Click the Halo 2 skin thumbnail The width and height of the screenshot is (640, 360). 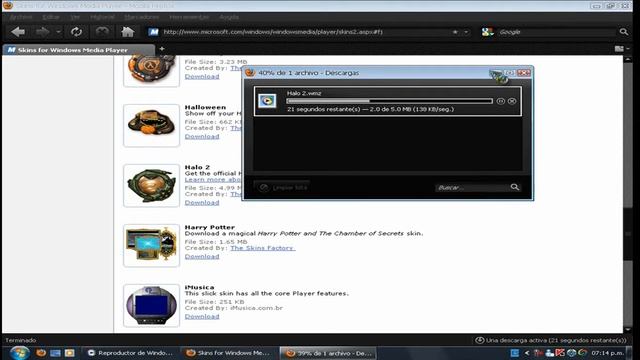coord(151,185)
